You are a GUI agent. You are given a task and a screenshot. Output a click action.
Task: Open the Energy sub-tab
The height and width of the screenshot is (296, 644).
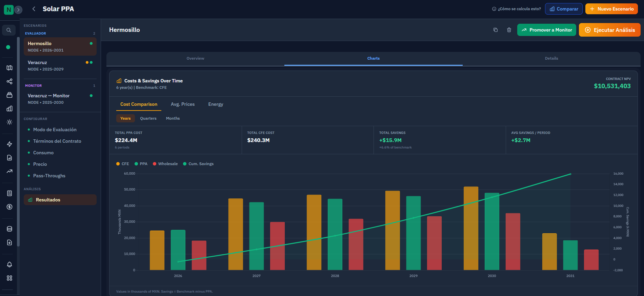pyautogui.click(x=216, y=104)
